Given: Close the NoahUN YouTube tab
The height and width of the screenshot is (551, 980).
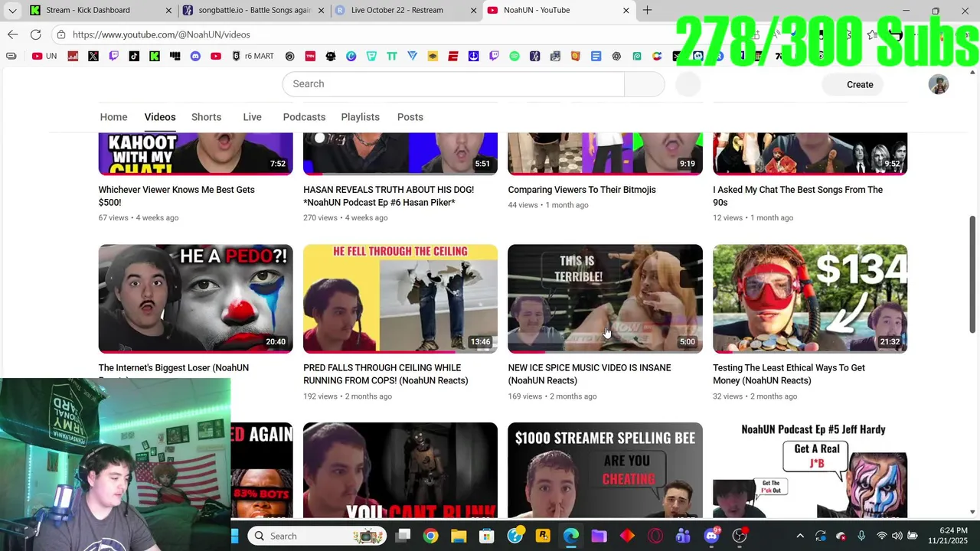Looking at the screenshot, I should 626,11.
